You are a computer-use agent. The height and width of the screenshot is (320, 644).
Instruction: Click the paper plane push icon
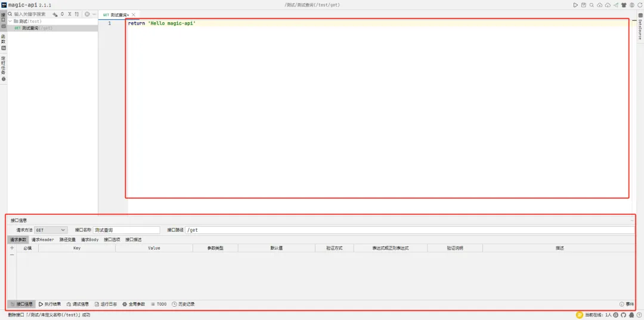click(x=615, y=5)
